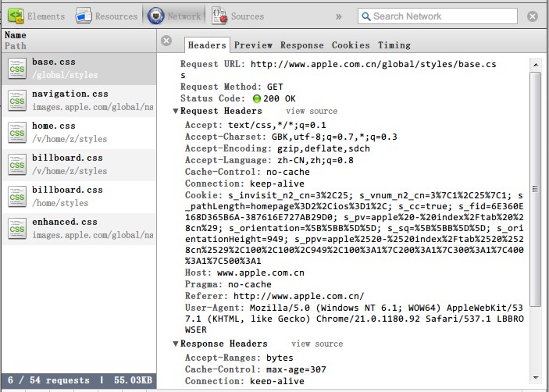Image resolution: width=549 pixels, height=392 pixels.
Task: Click the Accept-Charset header line
Action: [291, 137]
